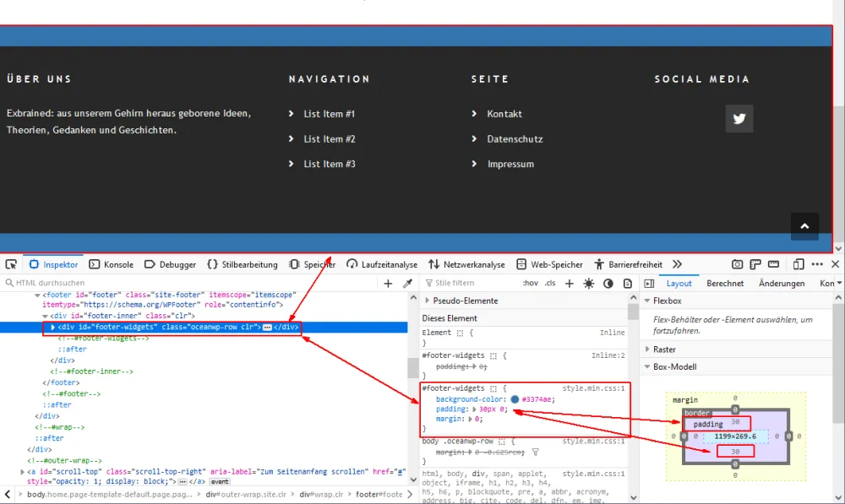This screenshot has height=504, width=845.
Task: Activate the element picker tool
Action: (11, 264)
